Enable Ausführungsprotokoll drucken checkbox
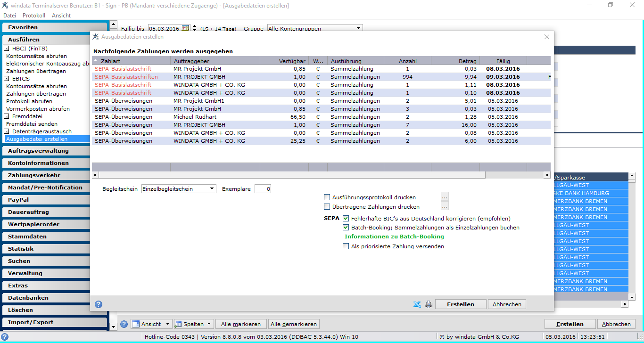The height and width of the screenshot is (343, 644). tap(327, 197)
